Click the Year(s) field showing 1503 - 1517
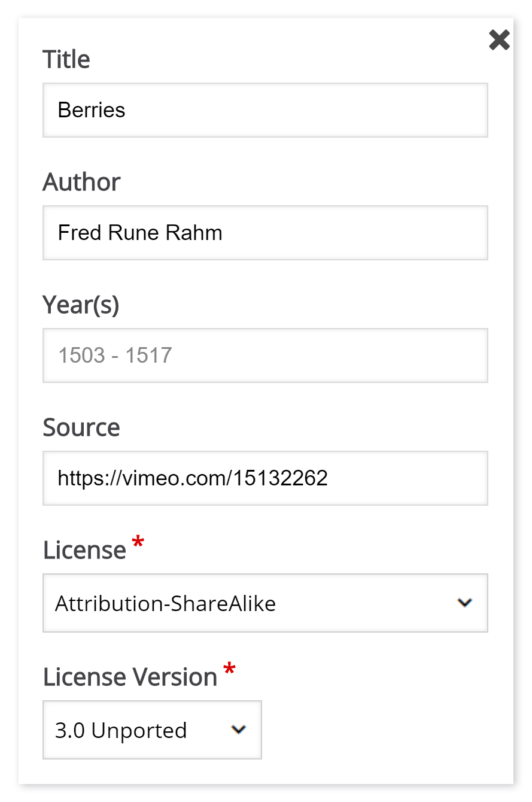The image size is (532, 802). [265, 356]
